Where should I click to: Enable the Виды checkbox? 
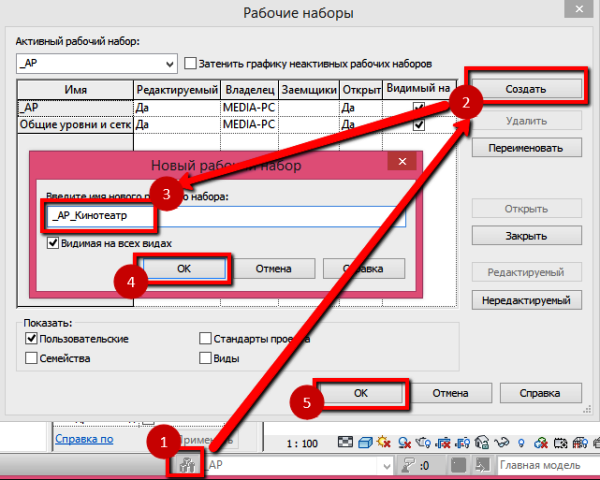coord(205,358)
